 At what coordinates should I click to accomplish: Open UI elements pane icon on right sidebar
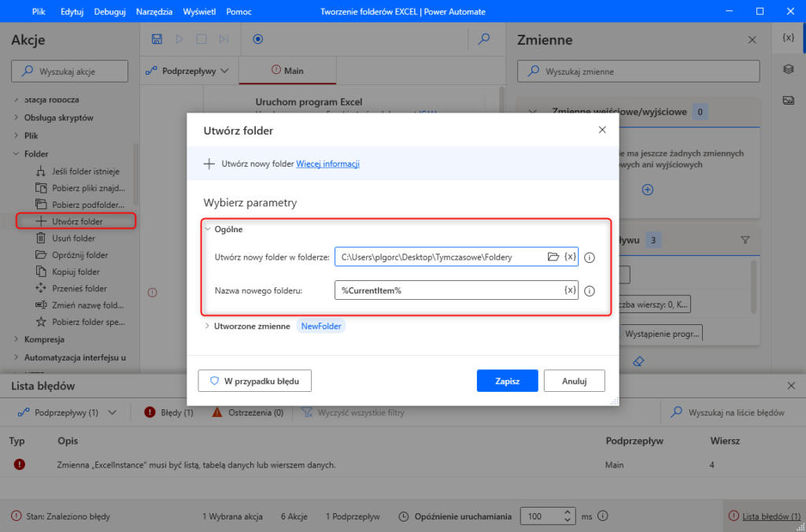point(787,69)
